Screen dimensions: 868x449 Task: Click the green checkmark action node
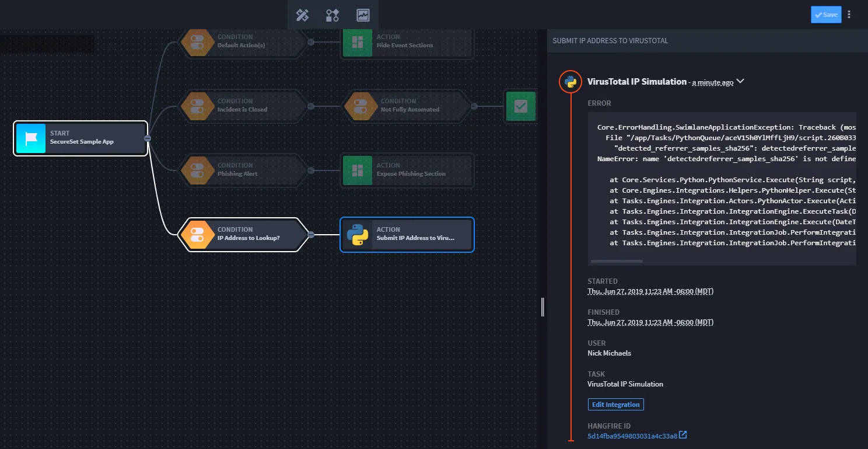click(x=520, y=106)
